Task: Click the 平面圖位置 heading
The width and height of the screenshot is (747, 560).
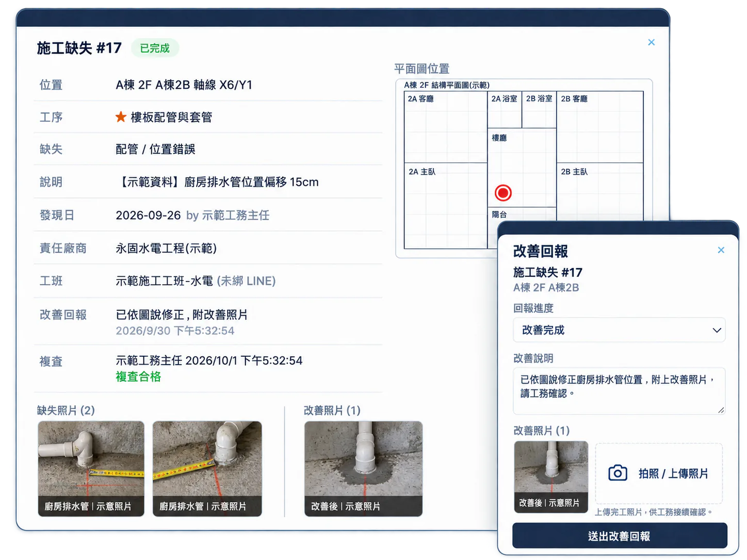Action: click(x=422, y=69)
